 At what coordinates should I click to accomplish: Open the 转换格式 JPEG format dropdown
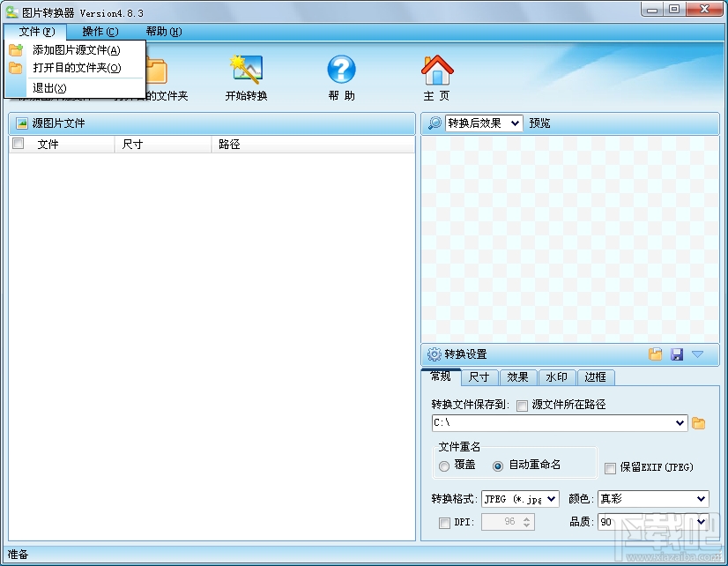[x=550, y=498]
